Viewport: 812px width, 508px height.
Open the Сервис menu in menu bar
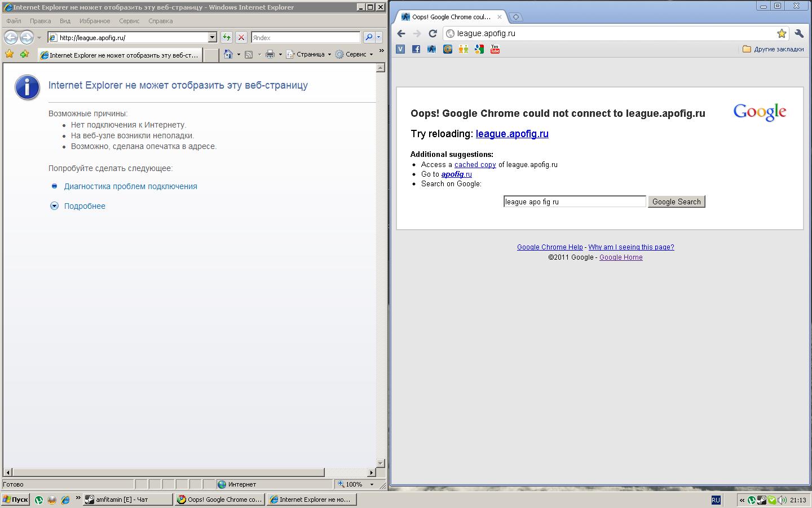[x=129, y=21]
